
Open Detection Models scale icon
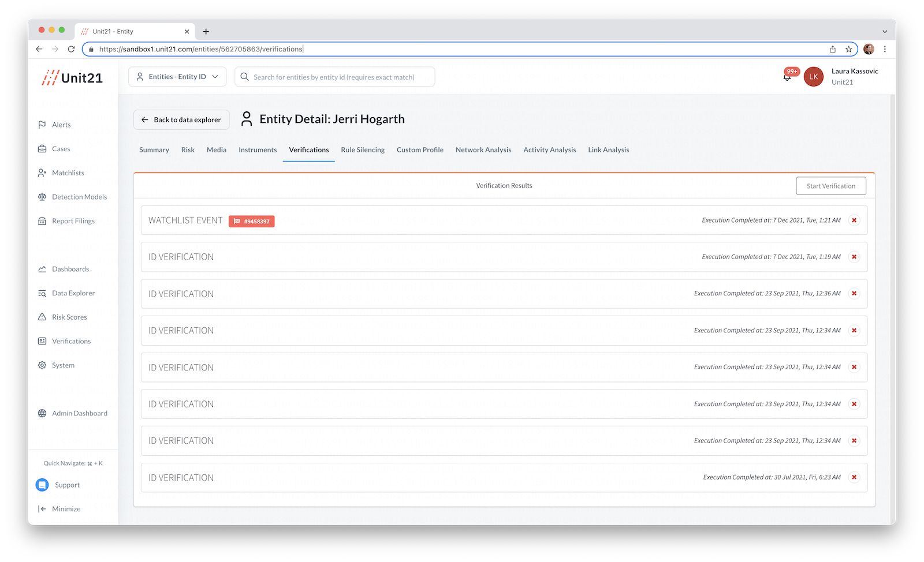click(42, 197)
